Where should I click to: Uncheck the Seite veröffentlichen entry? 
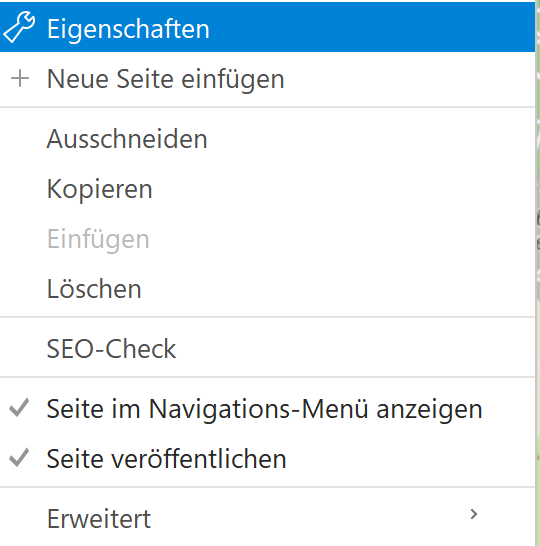pyautogui.click(x=267, y=458)
